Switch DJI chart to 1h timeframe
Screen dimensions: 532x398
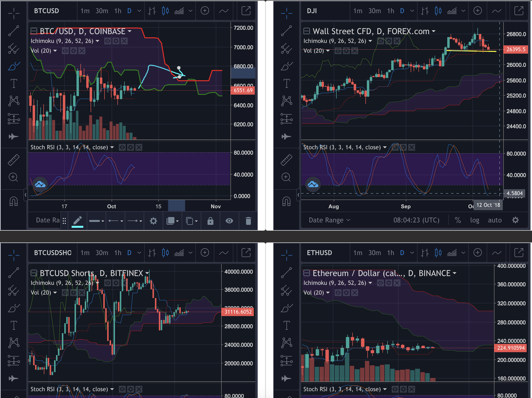(391, 11)
